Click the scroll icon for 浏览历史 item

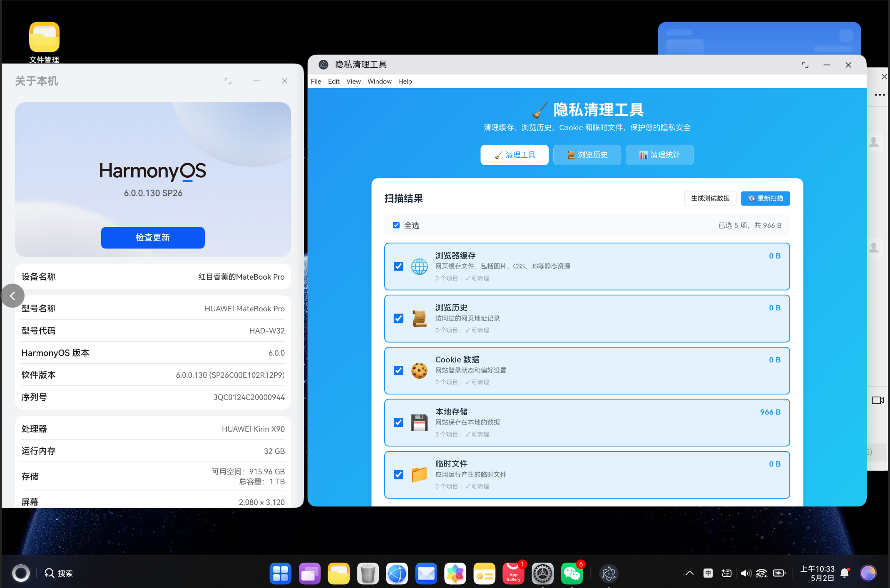coord(419,318)
